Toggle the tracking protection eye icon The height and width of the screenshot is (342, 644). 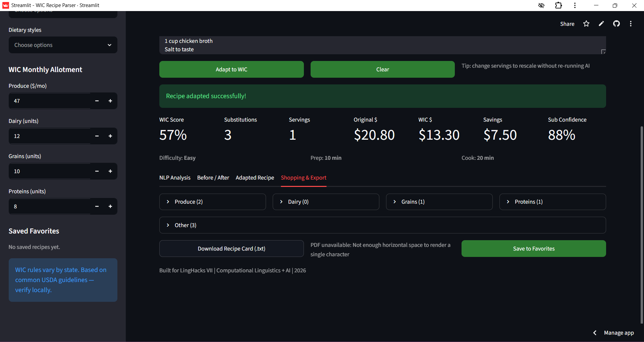[x=541, y=5]
